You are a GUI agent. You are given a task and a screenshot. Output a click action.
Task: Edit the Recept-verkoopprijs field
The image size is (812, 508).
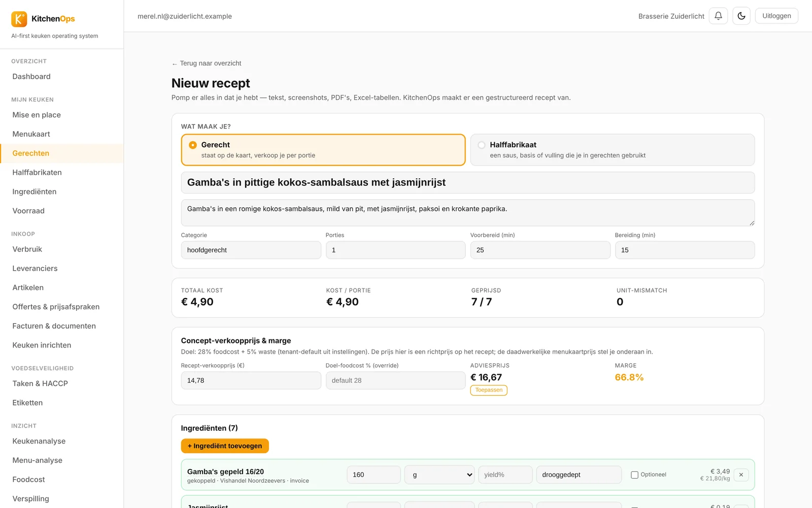tap(251, 380)
